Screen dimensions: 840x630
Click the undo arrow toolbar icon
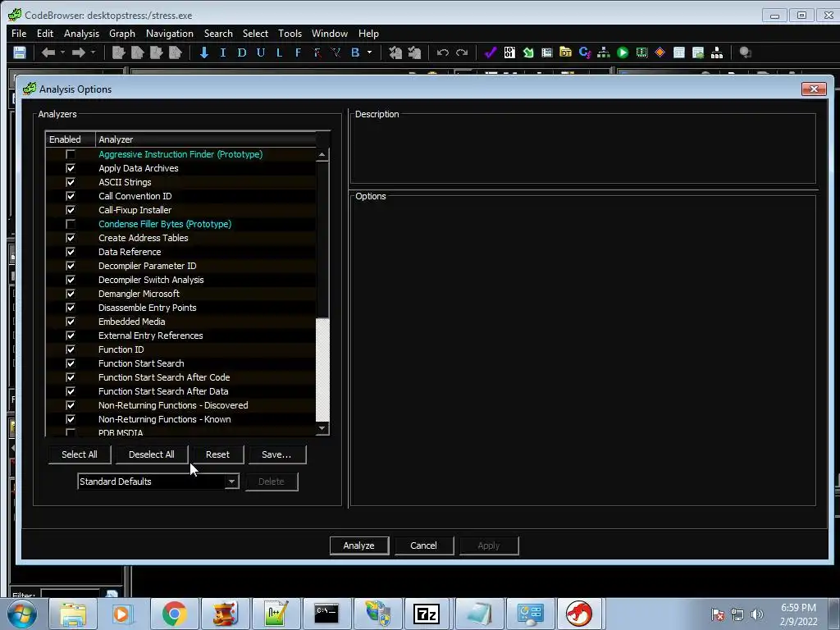click(x=442, y=52)
